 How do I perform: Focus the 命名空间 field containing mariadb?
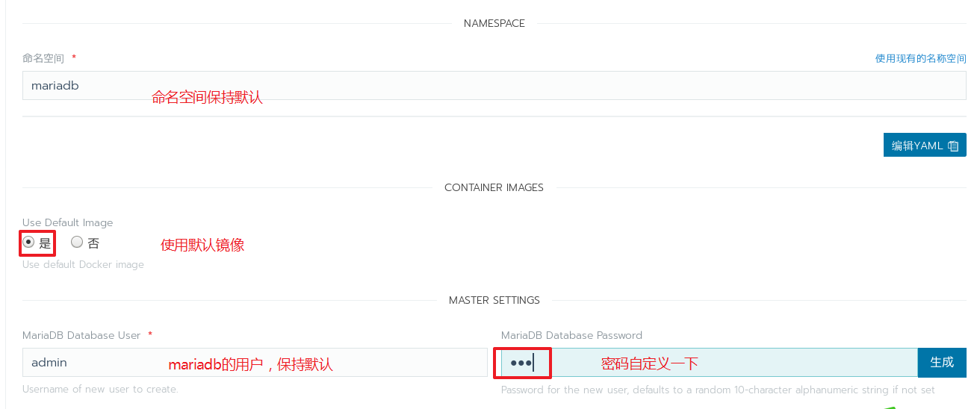click(x=494, y=85)
